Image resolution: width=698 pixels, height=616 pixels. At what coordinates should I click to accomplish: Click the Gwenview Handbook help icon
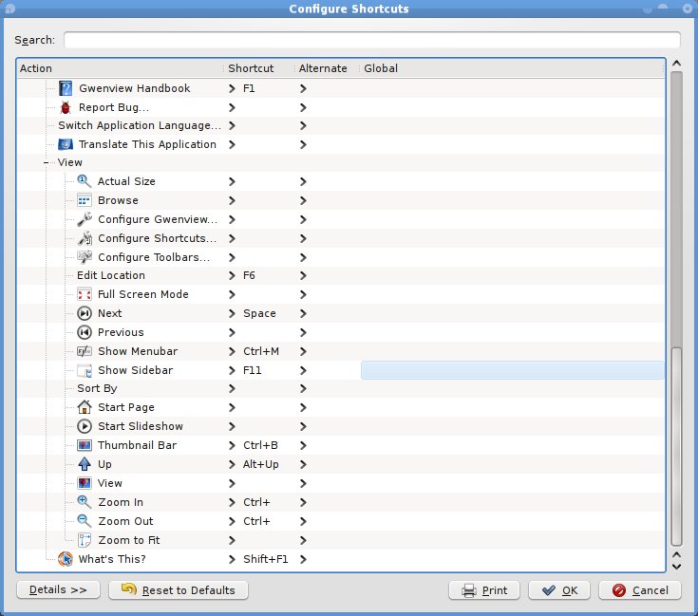pyautogui.click(x=66, y=88)
